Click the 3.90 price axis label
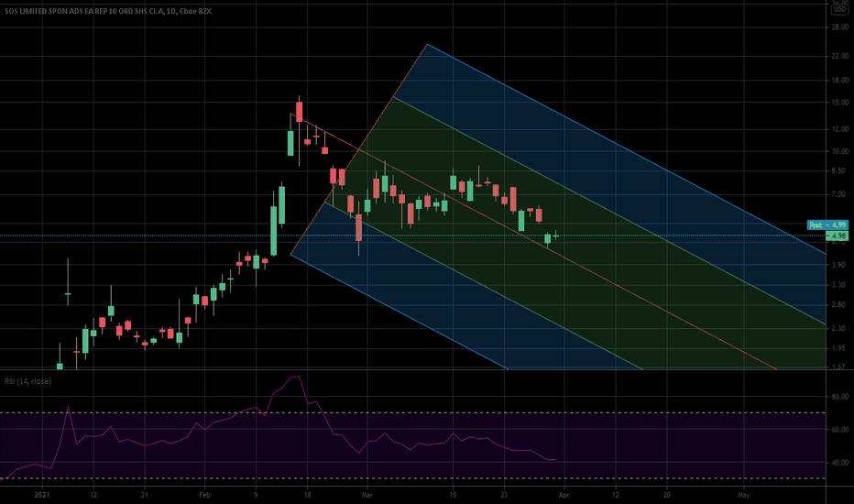 [x=840, y=265]
